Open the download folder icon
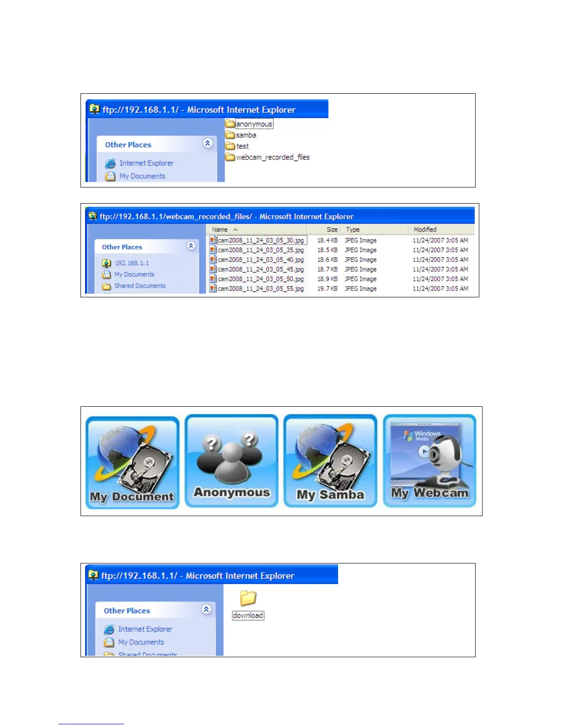The height and width of the screenshot is (728, 563). [x=248, y=598]
